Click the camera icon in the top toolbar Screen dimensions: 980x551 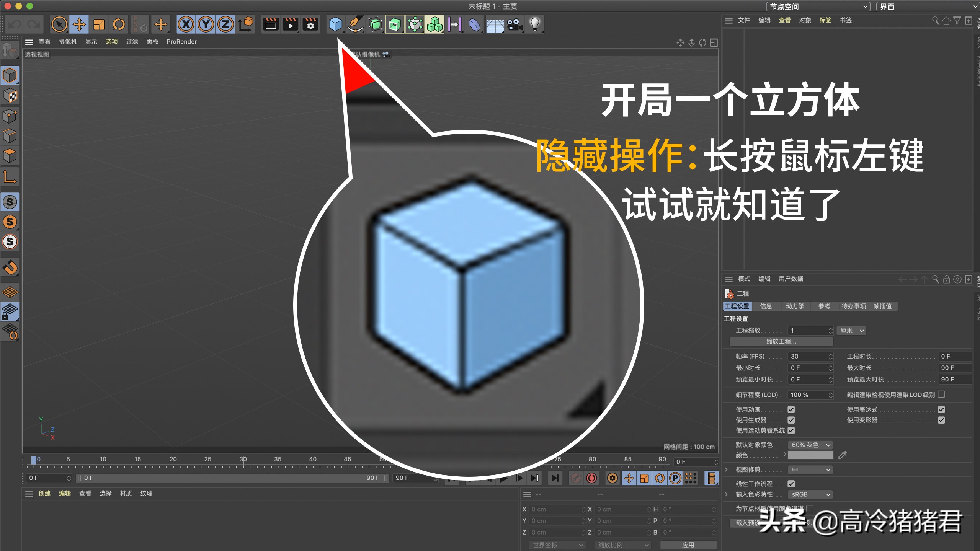pyautogui.click(x=514, y=24)
